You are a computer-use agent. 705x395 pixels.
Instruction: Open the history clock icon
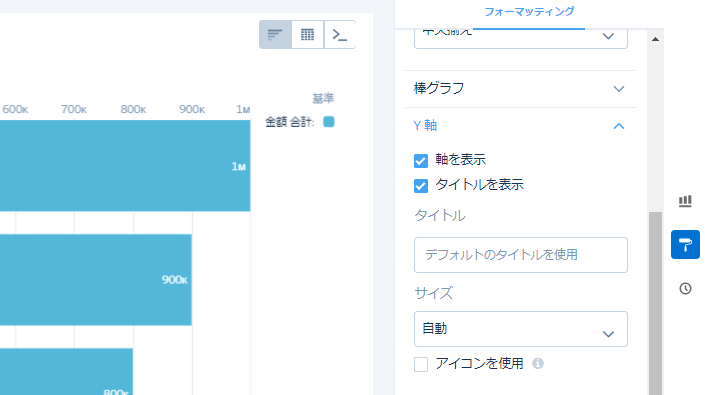point(685,288)
